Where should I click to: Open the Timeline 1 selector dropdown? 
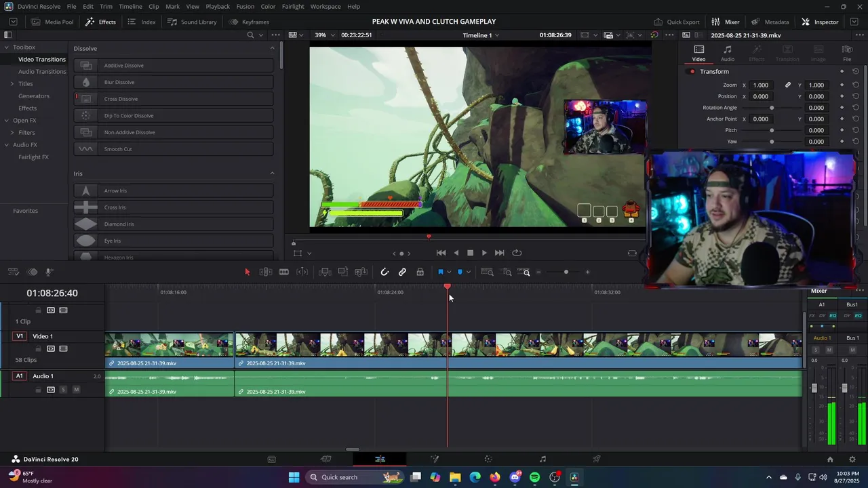click(x=481, y=35)
